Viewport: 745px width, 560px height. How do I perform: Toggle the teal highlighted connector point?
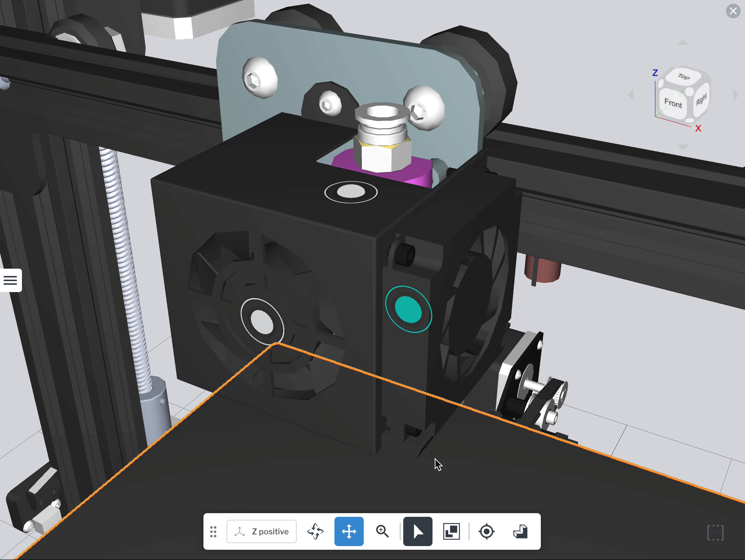point(408,309)
